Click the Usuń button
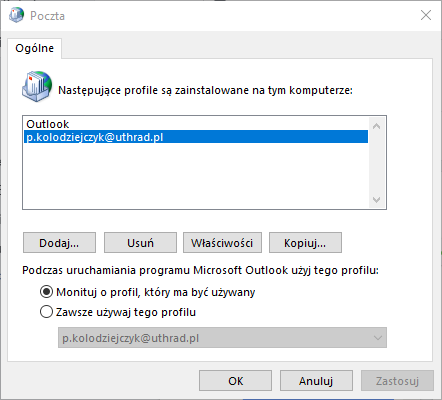This screenshot has width=442, height=400. point(140,243)
